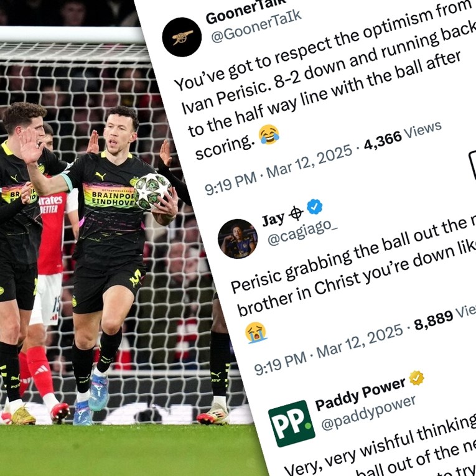Click the Brainport Eindhoven shirt sponsor logo
This screenshot has height=476, width=476.
tap(109, 197)
